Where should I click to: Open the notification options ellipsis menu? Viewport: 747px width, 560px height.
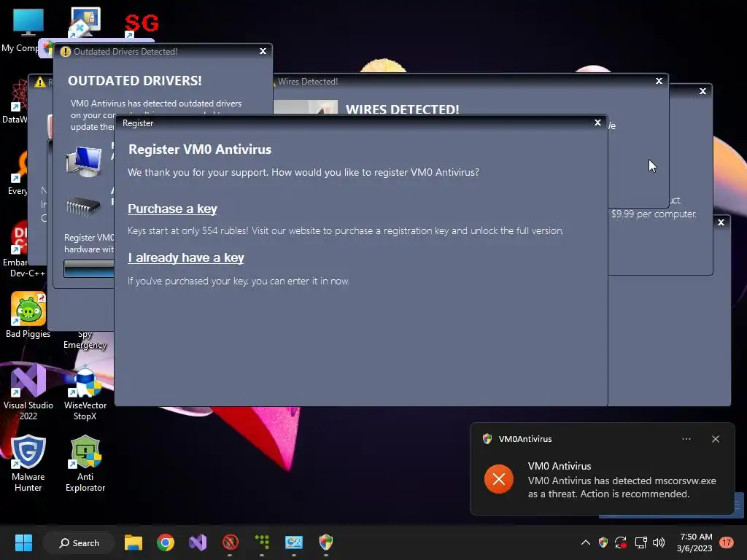coord(686,439)
